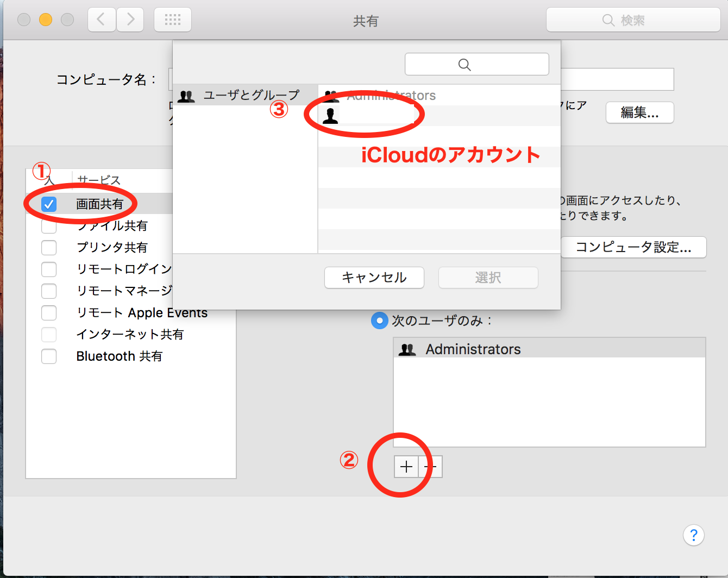Select Administrators in the allowed users list
Screen dimensions: 728x578
click(549, 349)
